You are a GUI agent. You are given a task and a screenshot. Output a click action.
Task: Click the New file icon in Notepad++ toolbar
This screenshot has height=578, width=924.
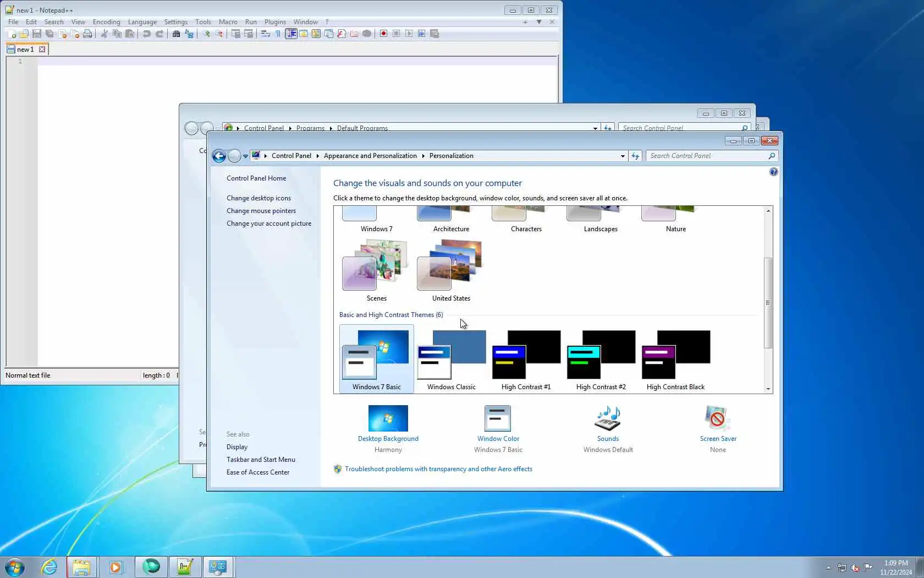pos(12,34)
